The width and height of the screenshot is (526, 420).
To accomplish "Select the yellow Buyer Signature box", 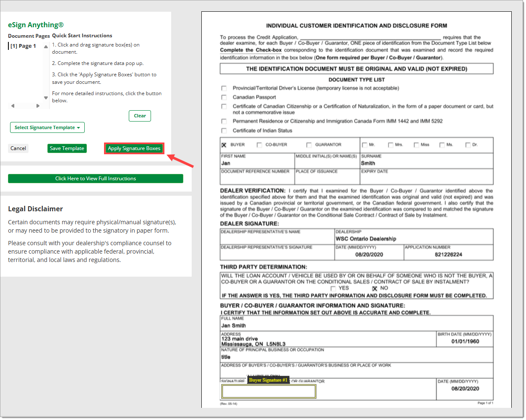I will click(268, 391).
